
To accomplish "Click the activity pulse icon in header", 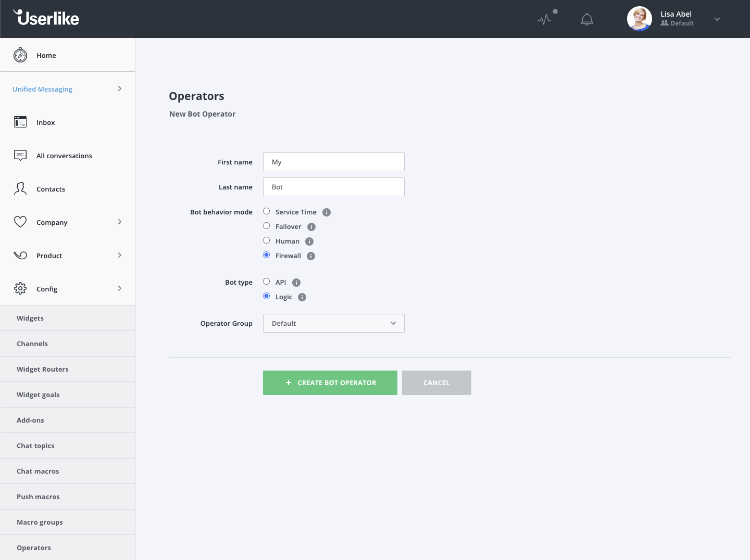I will coord(545,20).
